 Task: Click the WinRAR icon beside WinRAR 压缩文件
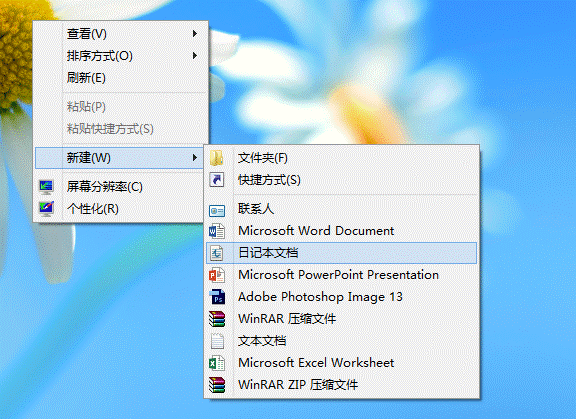coord(217,319)
